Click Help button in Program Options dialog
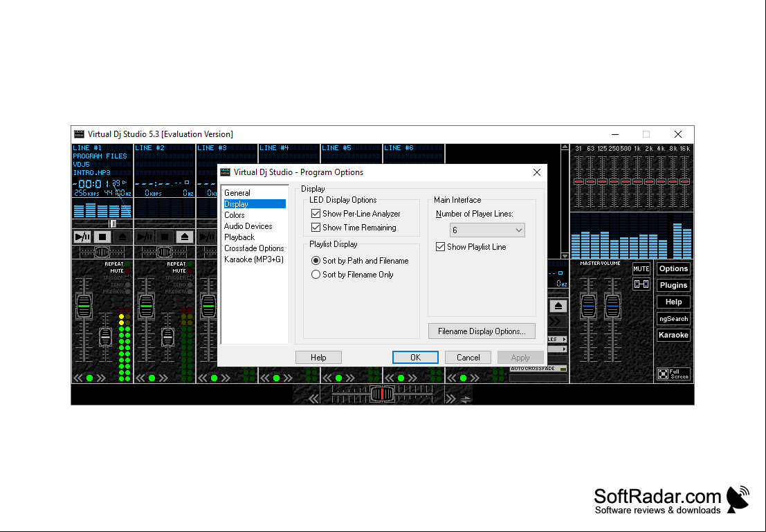 pyautogui.click(x=318, y=358)
